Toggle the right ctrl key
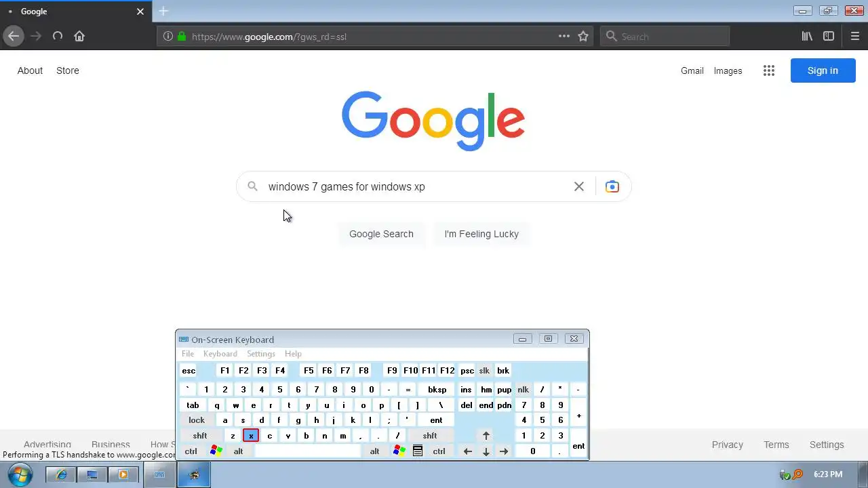The height and width of the screenshot is (488, 868). coord(439,451)
